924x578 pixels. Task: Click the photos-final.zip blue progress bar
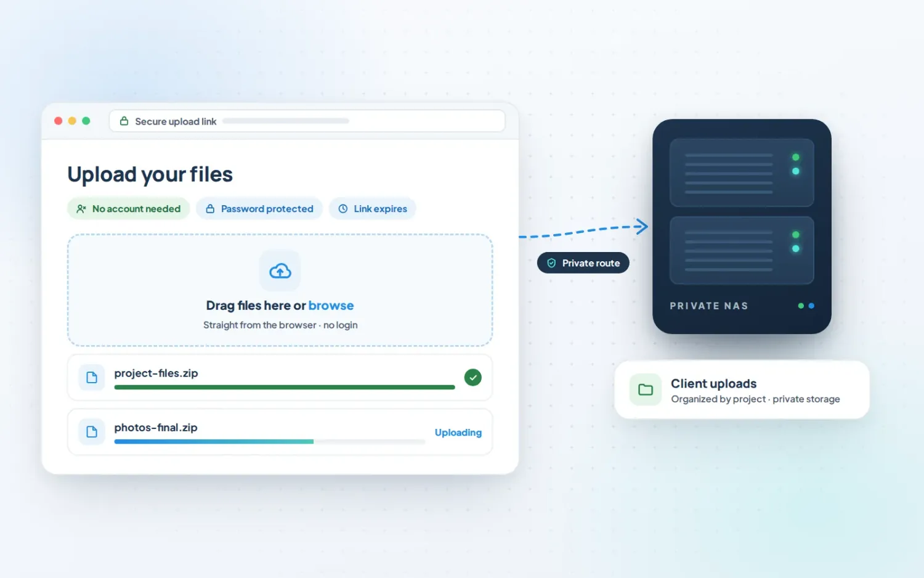[214, 441]
